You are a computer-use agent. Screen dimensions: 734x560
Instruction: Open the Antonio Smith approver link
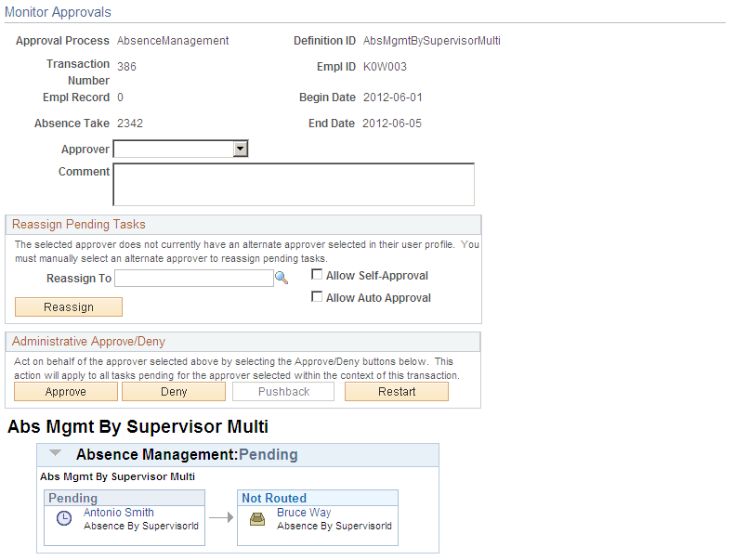tap(118, 513)
